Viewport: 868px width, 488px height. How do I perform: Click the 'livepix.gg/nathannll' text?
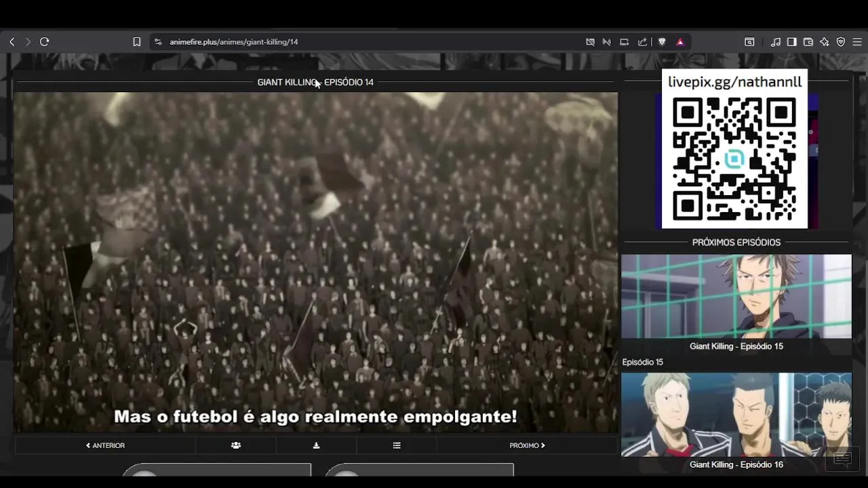point(734,82)
